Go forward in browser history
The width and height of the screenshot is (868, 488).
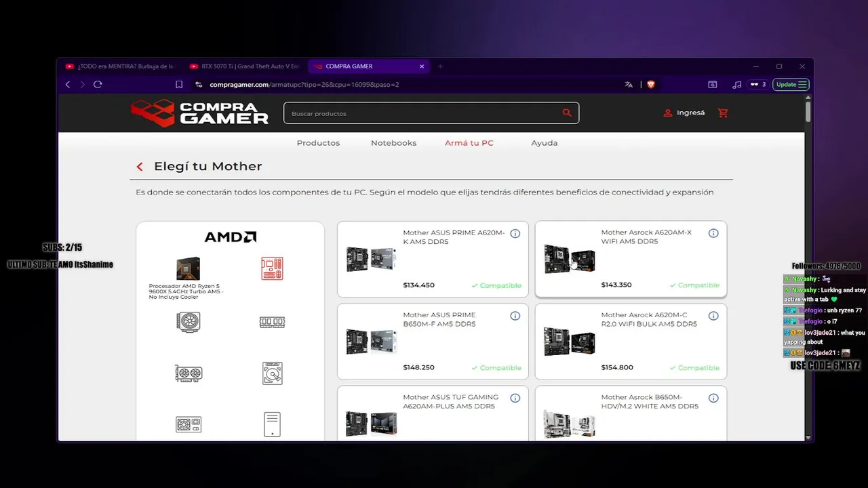coord(83,85)
